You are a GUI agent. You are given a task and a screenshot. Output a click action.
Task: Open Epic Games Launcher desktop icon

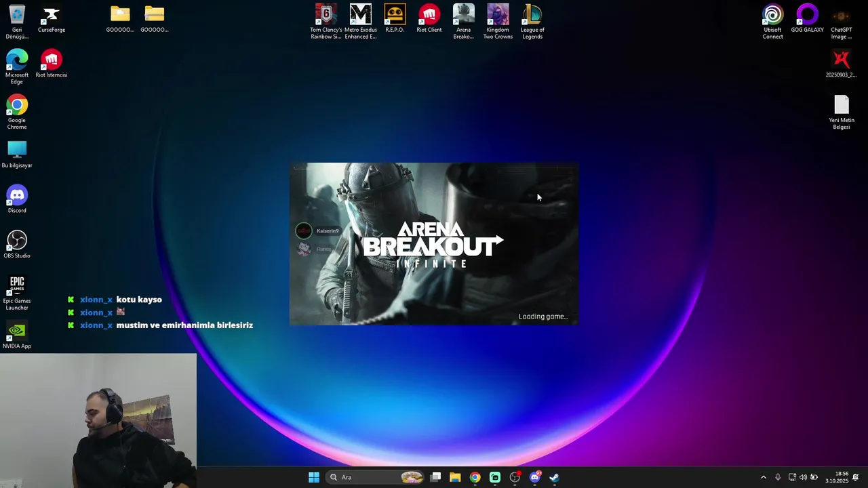[17, 293]
